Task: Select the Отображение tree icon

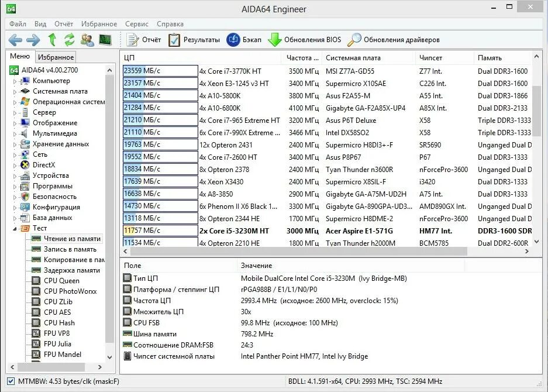Action: point(25,123)
